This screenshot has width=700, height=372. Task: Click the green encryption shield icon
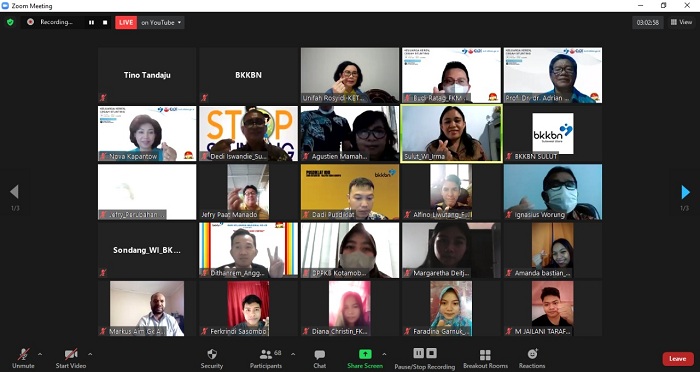[x=10, y=22]
